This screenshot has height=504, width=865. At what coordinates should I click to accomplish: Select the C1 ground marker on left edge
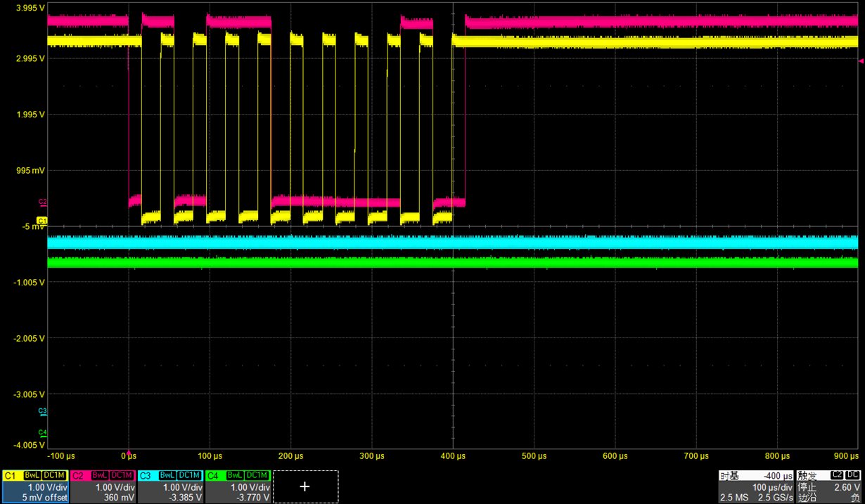(41, 221)
